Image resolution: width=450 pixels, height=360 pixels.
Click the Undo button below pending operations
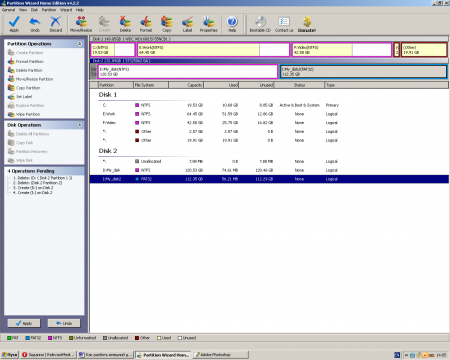(64, 323)
